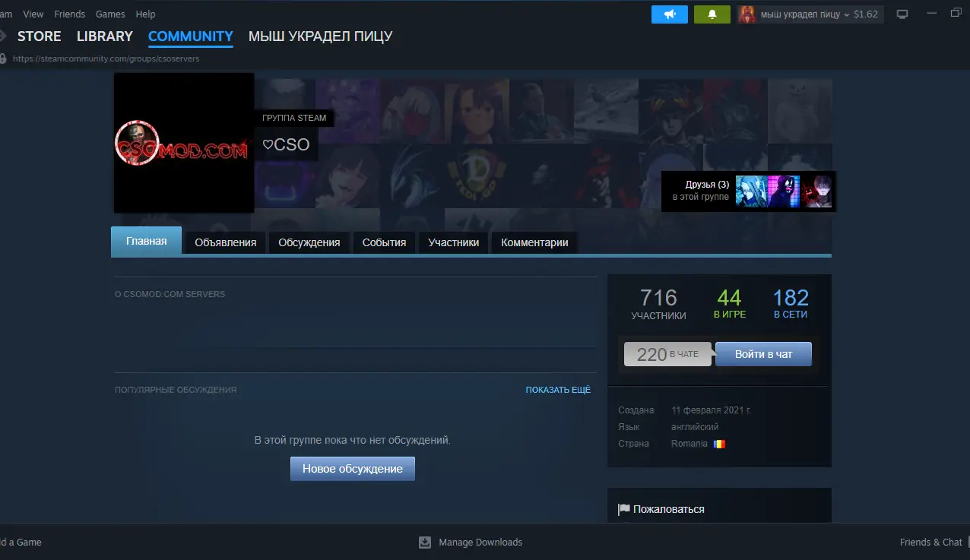
Task: Click the Войти в чат button
Action: coord(764,354)
